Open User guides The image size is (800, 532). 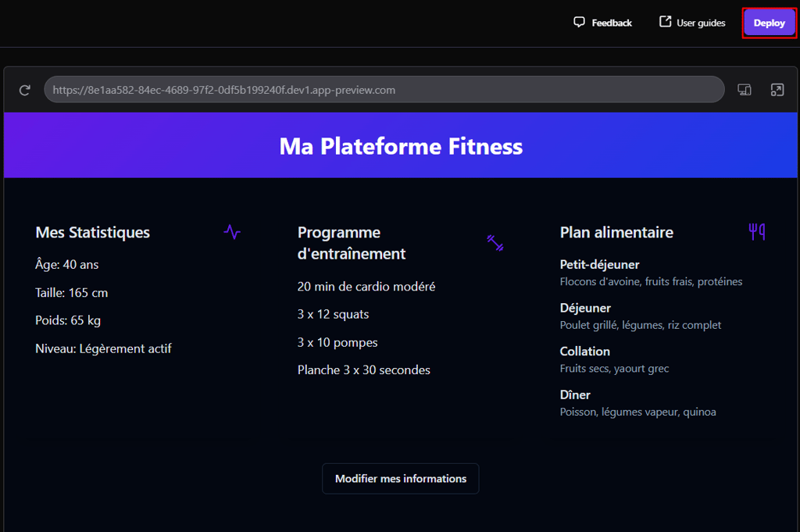coord(692,23)
